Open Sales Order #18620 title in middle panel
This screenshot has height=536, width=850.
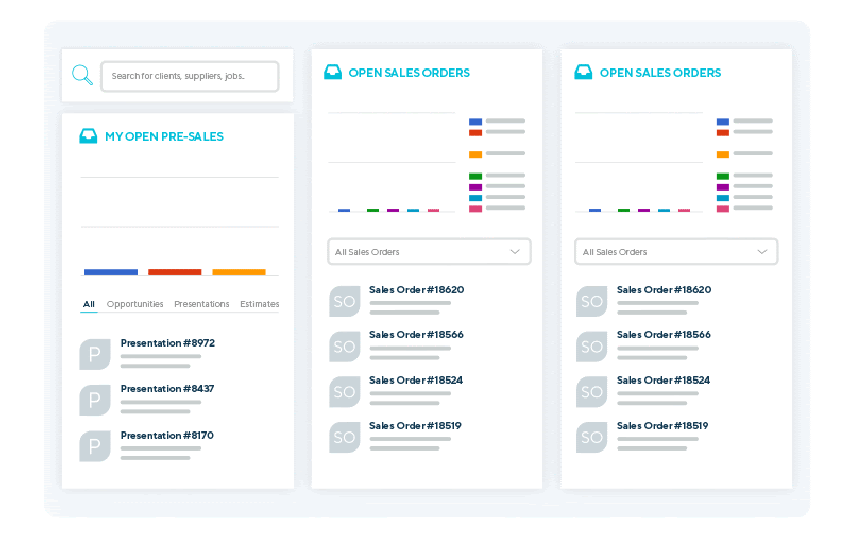pyautogui.click(x=416, y=289)
